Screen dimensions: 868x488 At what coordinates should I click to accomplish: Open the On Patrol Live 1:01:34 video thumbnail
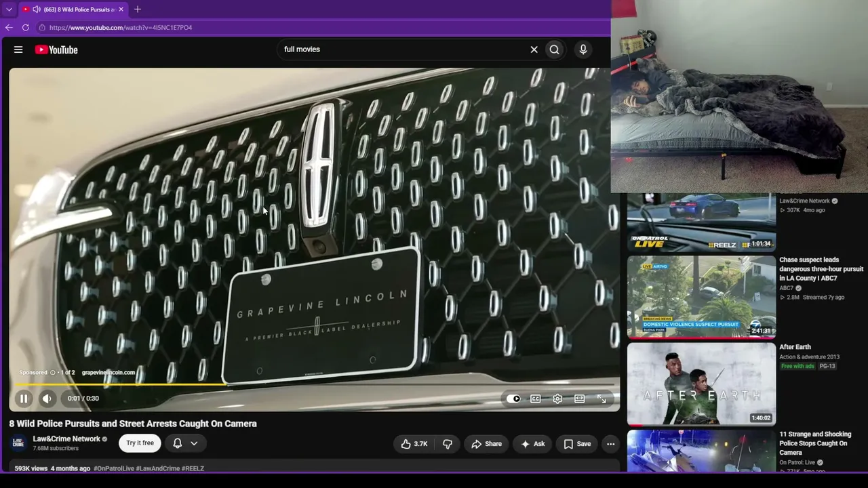(701, 222)
